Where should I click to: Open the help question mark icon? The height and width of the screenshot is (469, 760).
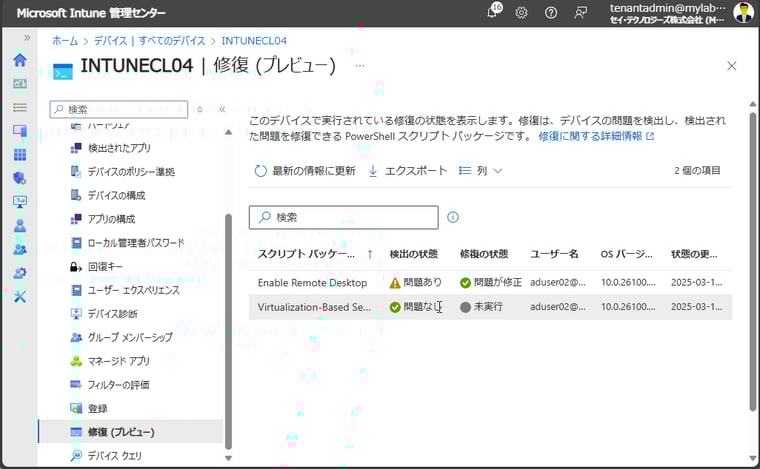[x=551, y=13]
